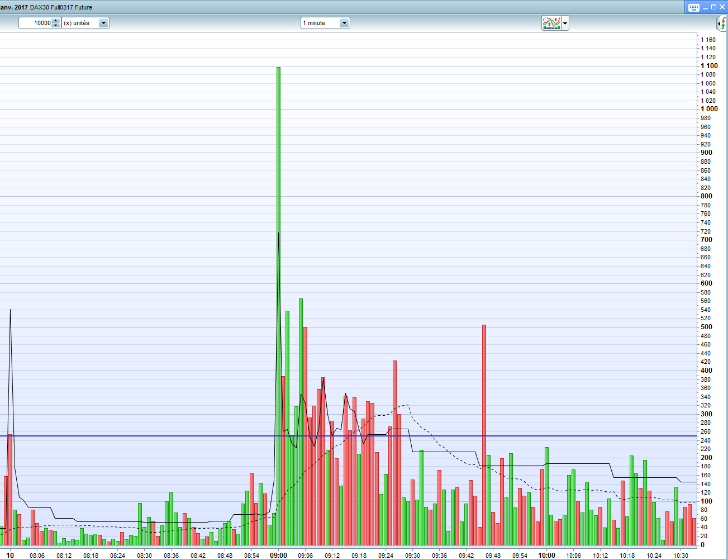The image size is (728, 560).
Task: Click the 700 value on the volume scale
Action: [x=707, y=240]
